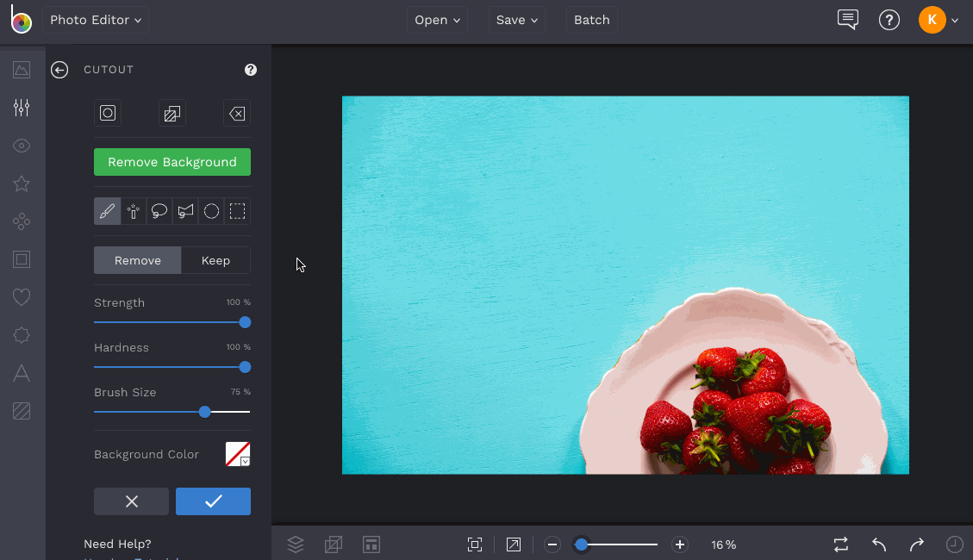This screenshot has height=560, width=973.
Task: Click the flatten layers icon
Action: click(x=334, y=544)
